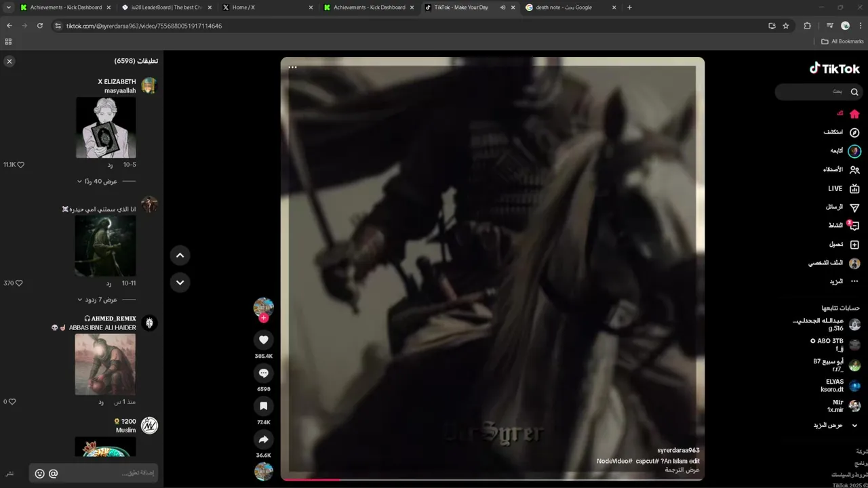Image resolution: width=868 pixels, height=488 pixels.
Task: Switch to lu20 LeaderBoard tab
Action: (167, 7)
